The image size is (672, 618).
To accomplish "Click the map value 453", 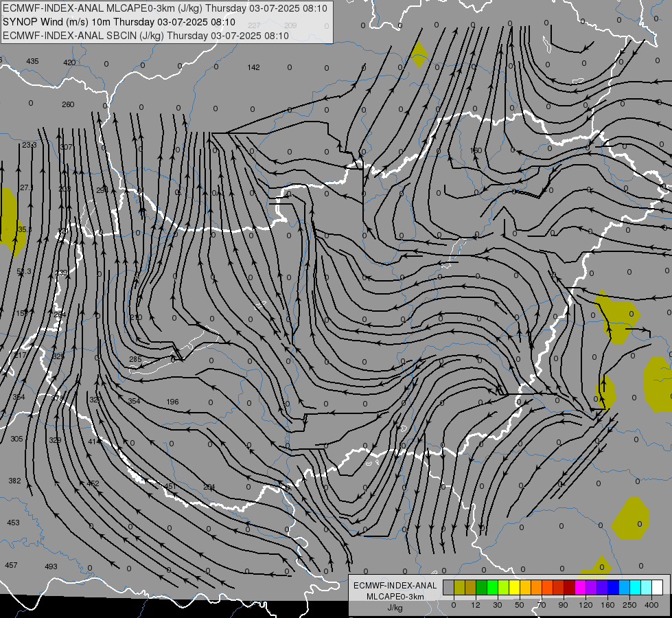I will pyautogui.click(x=13, y=523).
